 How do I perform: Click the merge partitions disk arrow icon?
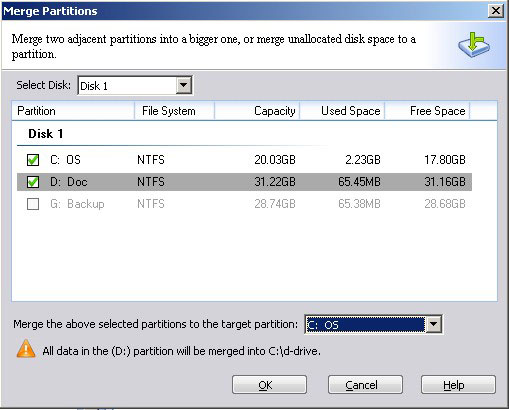tap(474, 45)
